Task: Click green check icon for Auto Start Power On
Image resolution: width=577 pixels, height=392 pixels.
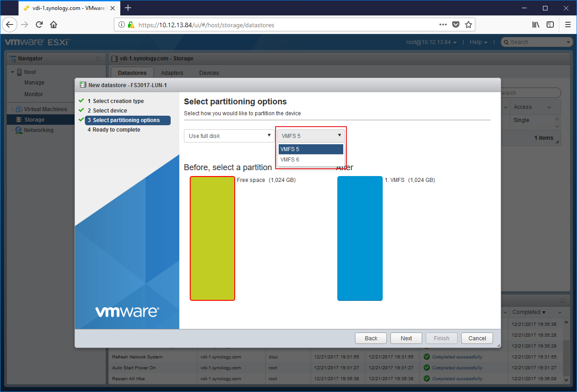Action: 427,367
